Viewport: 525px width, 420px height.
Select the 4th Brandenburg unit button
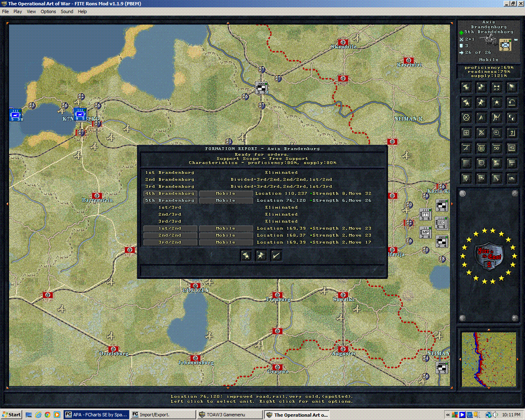tap(170, 194)
